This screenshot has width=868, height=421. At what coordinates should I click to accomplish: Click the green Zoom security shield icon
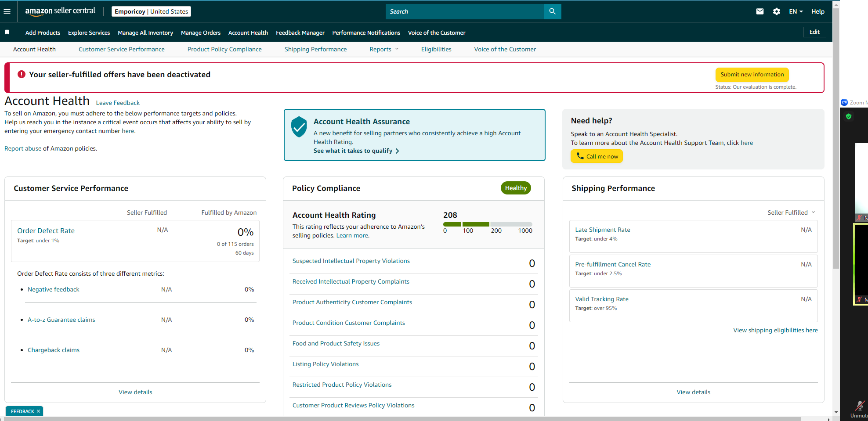(x=849, y=116)
